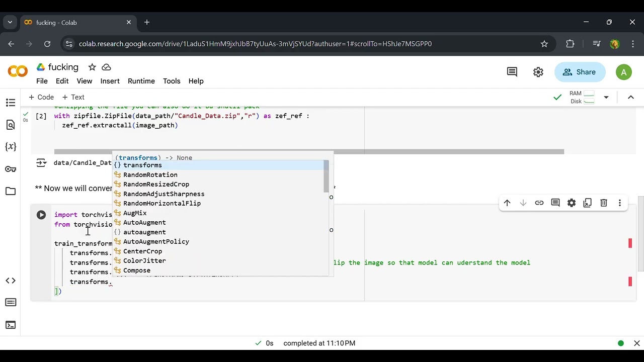
Task: Toggle output view icon beside data/Candle_Data
Action: [x=41, y=162]
